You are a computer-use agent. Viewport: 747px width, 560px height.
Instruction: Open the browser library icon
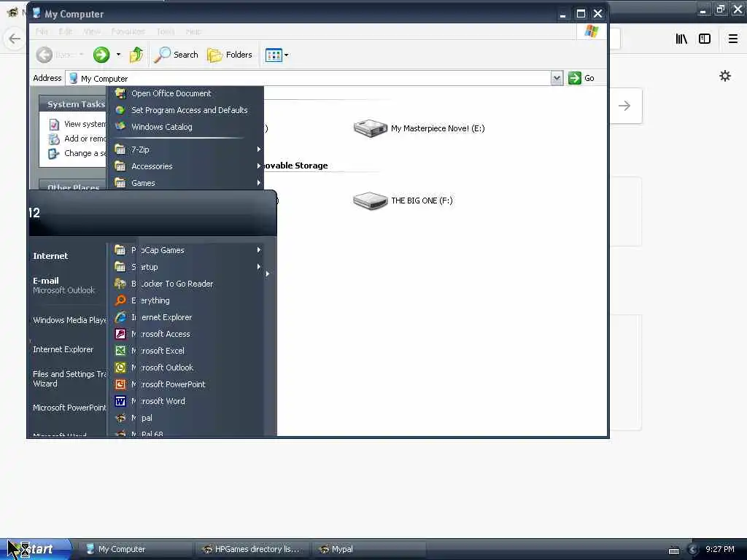(681, 39)
